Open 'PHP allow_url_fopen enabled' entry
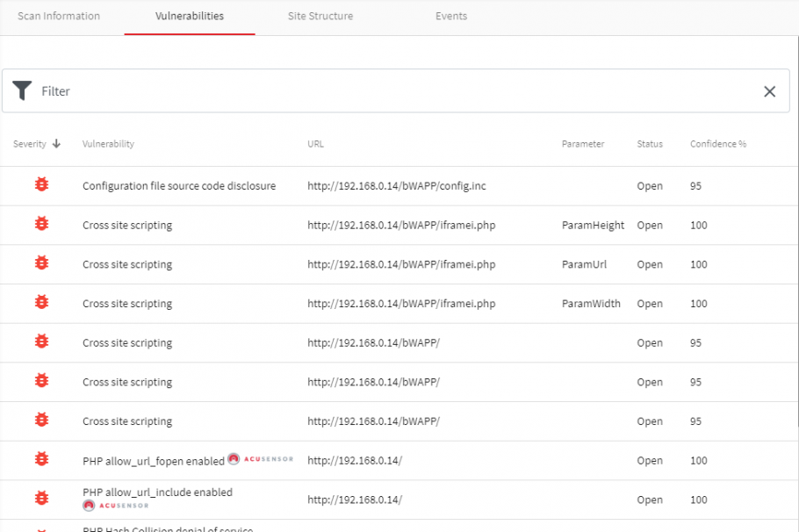The height and width of the screenshot is (532, 799). pyautogui.click(x=154, y=461)
